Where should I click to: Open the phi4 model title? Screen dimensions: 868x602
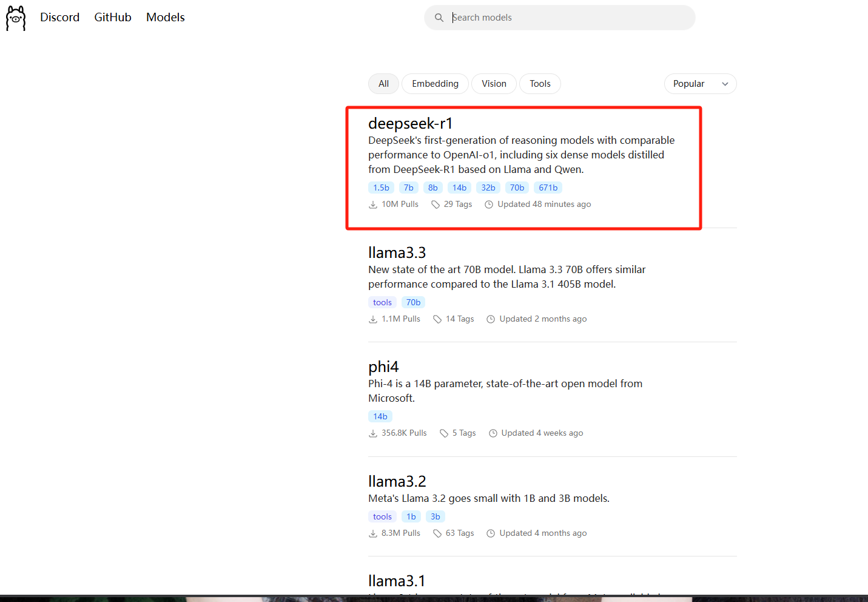click(383, 367)
